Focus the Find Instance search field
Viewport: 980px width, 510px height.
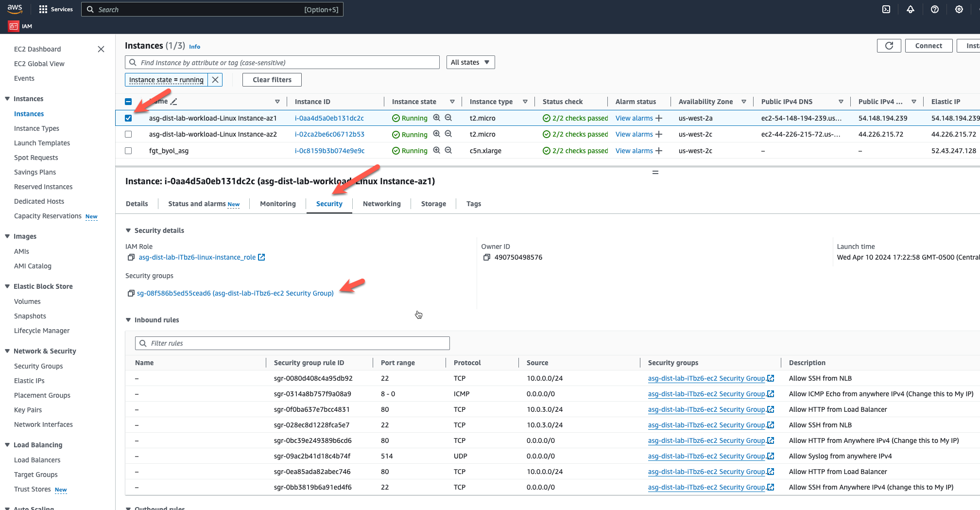click(x=282, y=62)
